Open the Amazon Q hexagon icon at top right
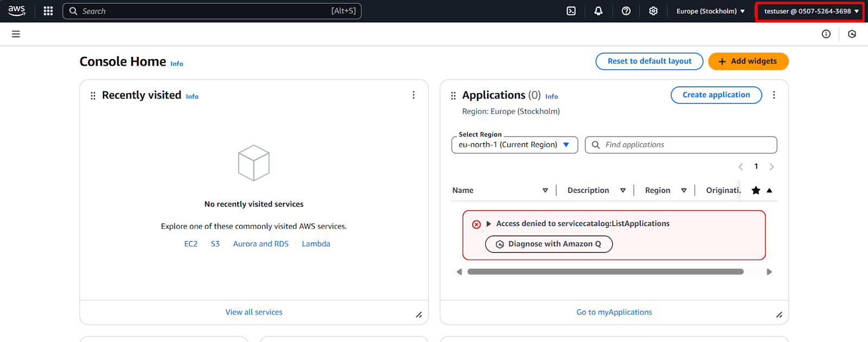This screenshot has height=342, width=868. tap(852, 34)
